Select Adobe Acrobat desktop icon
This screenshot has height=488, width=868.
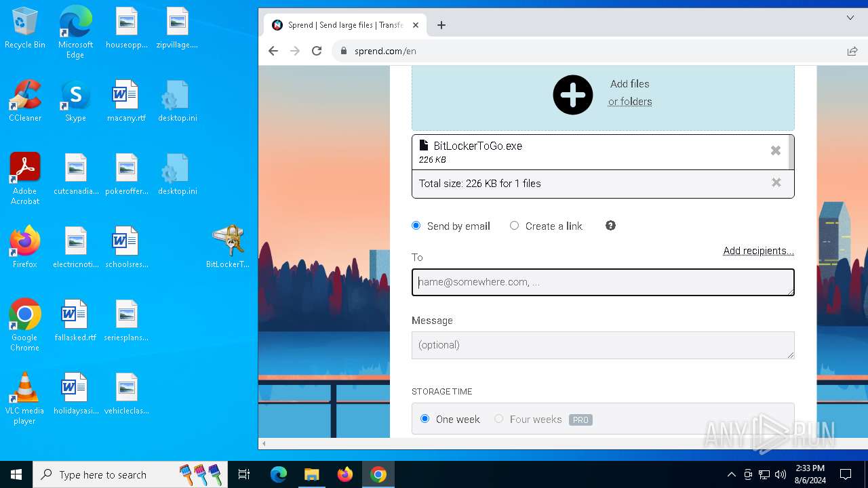pos(25,179)
